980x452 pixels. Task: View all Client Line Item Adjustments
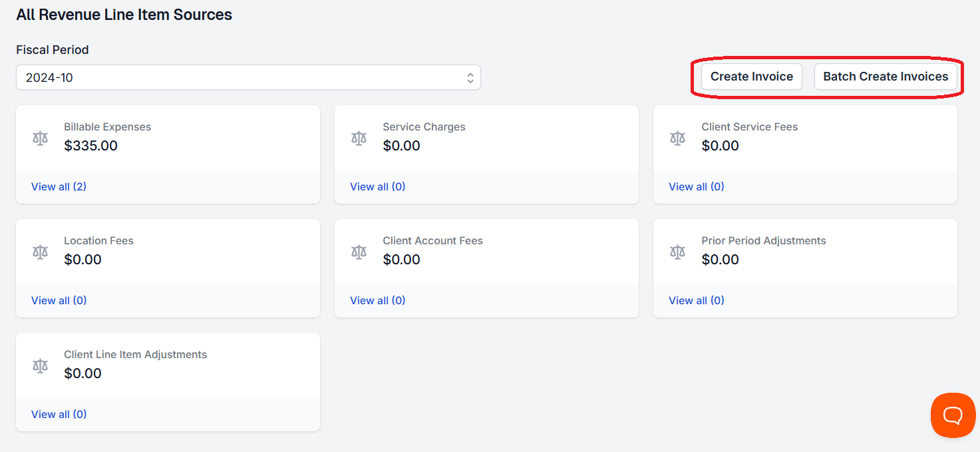point(59,415)
